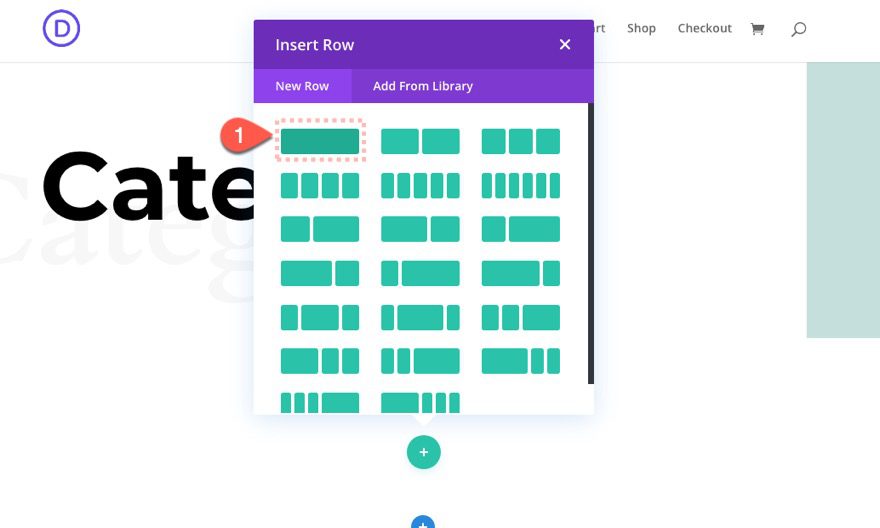Choose the wide then three thin layout
This screenshot has height=528, width=880.
420,403
